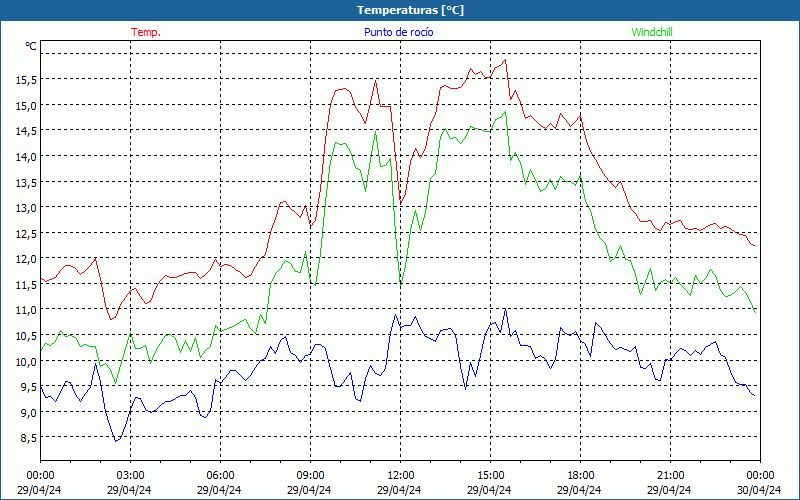Click the 15,0 y-axis value
Viewport: 800px width, 500px height.
[x=26, y=106]
